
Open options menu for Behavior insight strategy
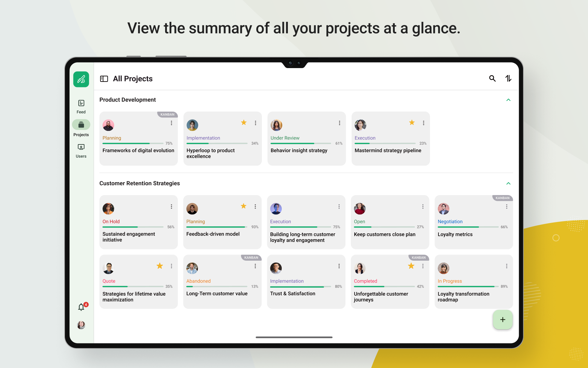(x=339, y=123)
